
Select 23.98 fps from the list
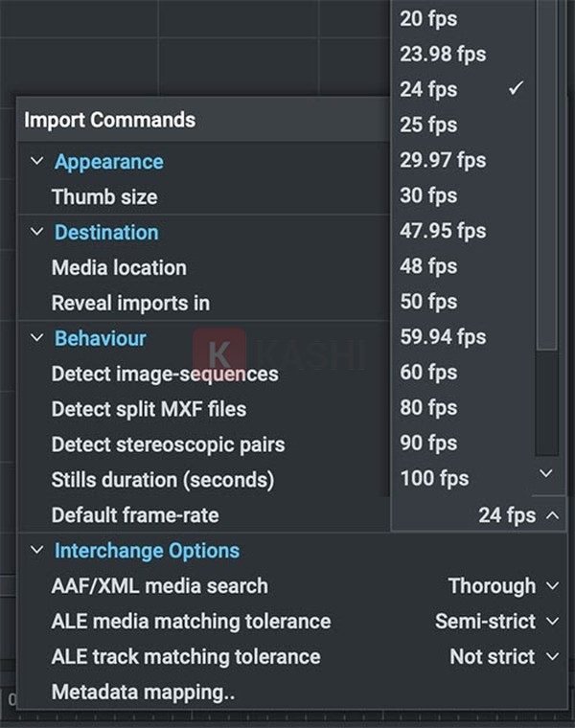(x=443, y=54)
